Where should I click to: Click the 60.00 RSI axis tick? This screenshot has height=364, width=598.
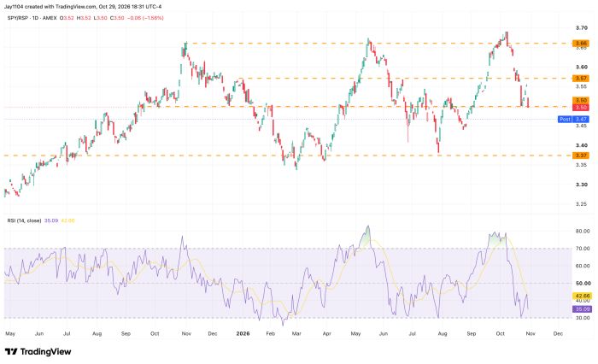583,266
